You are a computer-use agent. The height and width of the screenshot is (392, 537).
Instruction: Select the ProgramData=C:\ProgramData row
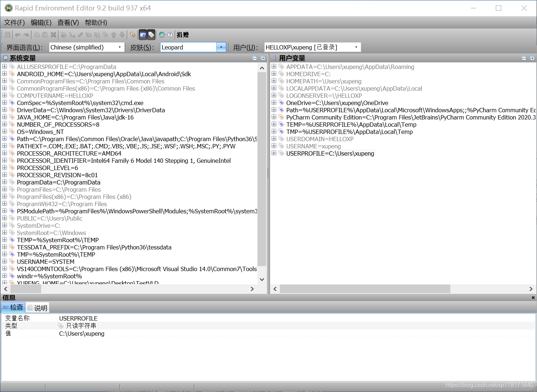point(59,182)
